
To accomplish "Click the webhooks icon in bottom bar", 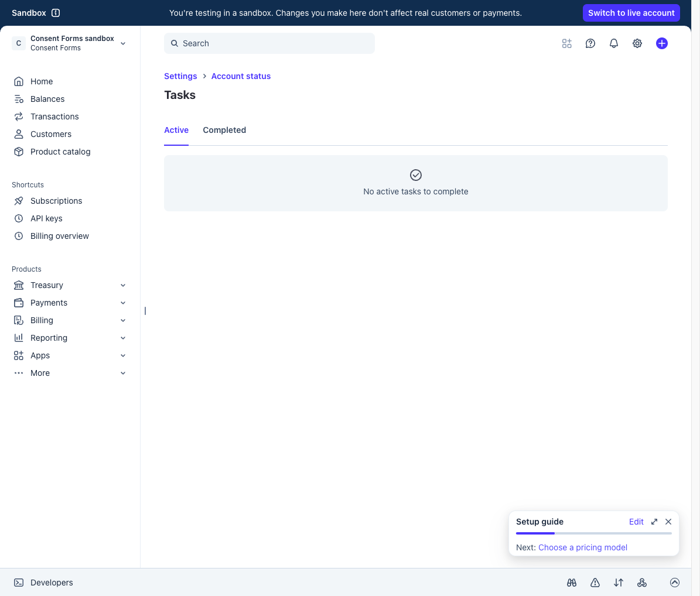I will click(x=642, y=583).
